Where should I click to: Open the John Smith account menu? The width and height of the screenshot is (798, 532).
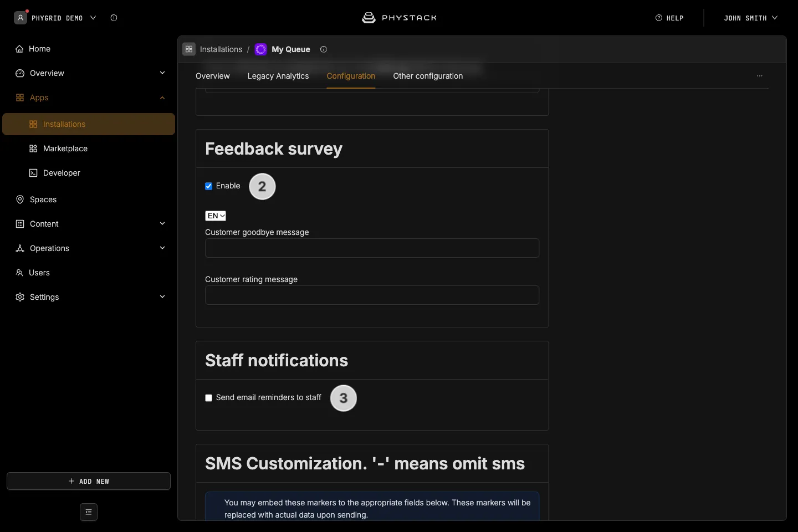click(x=750, y=18)
